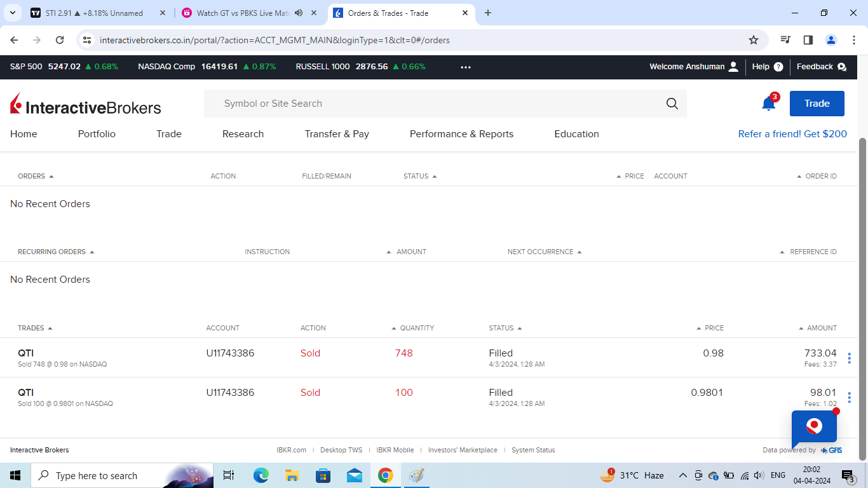
Task: Open the Home navigation menu
Action: 24,134
